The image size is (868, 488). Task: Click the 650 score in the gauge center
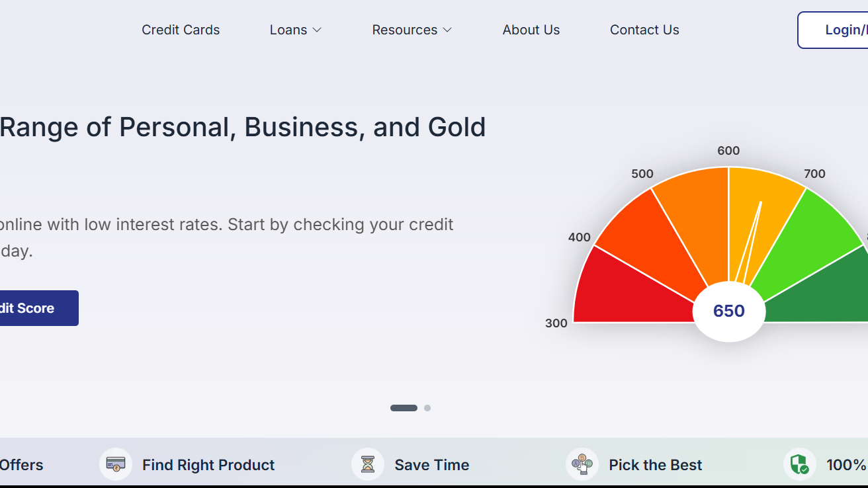pyautogui.click(x=729, y=311)
